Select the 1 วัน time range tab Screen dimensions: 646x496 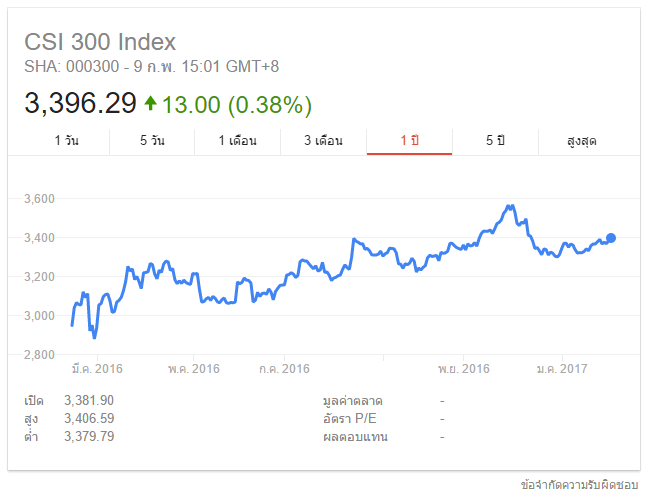click(x=66, y=141)
